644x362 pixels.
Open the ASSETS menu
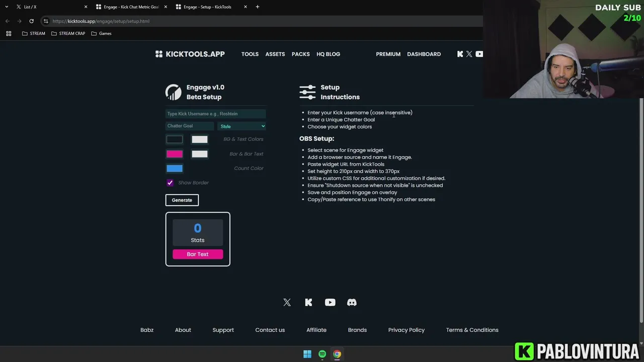(x=275, y=54)
